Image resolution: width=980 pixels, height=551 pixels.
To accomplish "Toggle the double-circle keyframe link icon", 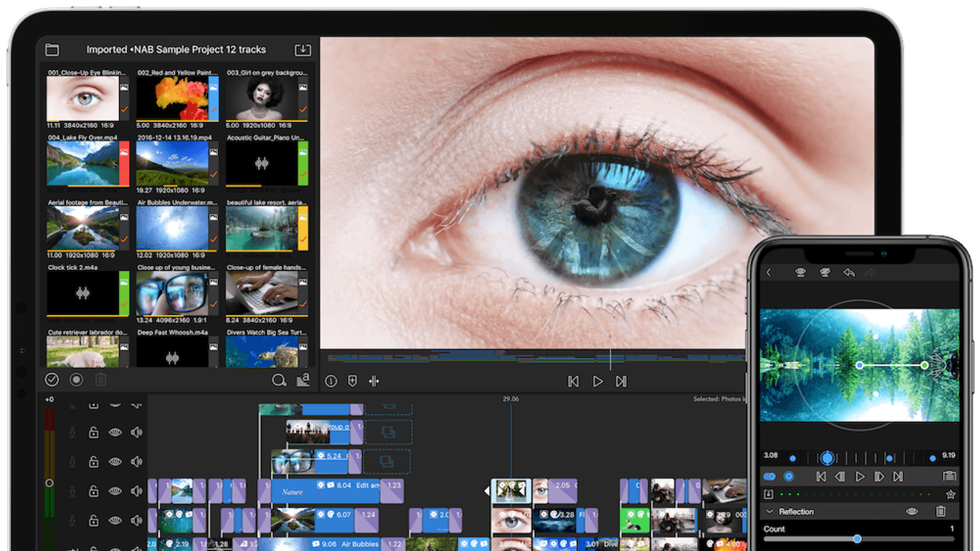I will [769, 476].
